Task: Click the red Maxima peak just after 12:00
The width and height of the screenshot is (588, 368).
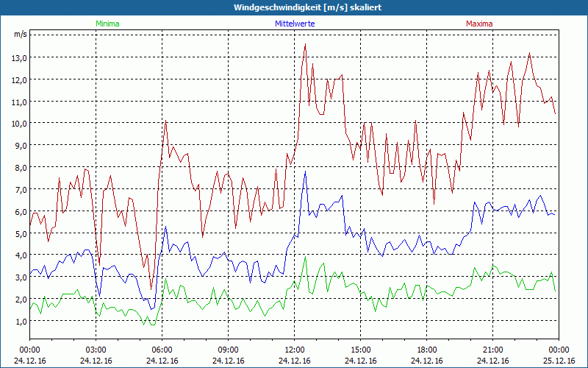Action: [305, 44]
